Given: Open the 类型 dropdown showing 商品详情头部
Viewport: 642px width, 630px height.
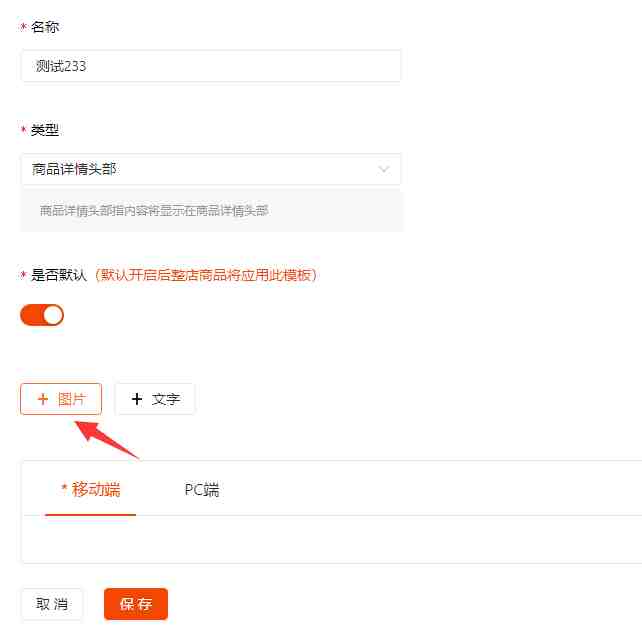Looking at the screenshot, I should coord(211,169).
